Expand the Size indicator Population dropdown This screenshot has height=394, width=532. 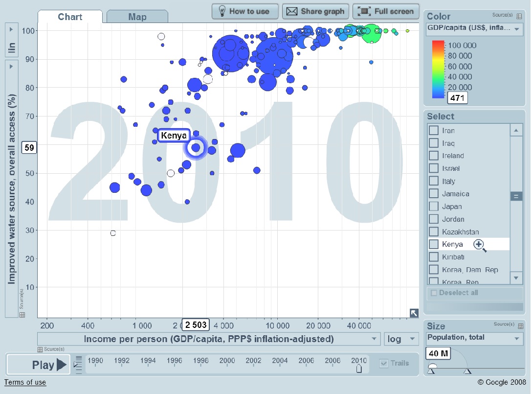click(x=474, y=338)
